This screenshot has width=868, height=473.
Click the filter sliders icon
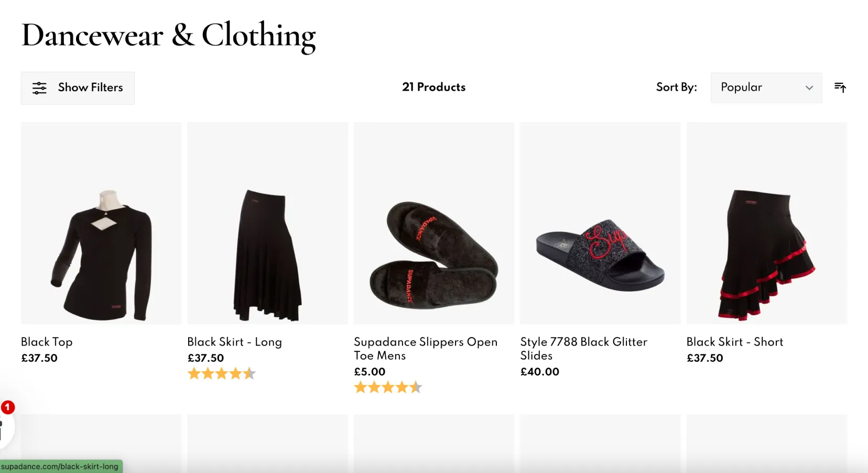click(39, 88)
